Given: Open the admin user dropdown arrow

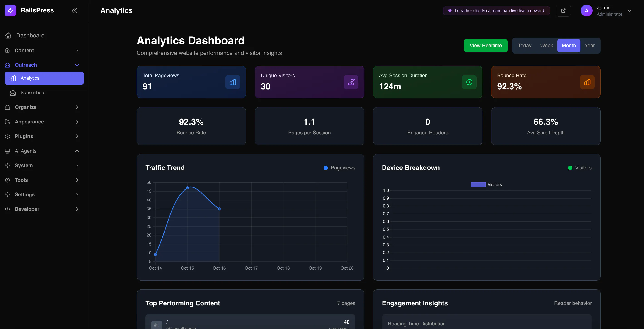Looking at the screenshot, I should tap(629, 11).
